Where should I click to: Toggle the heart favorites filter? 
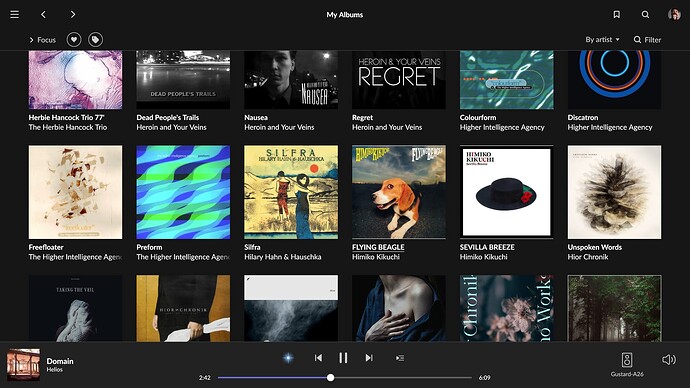(x=74, y=40)
